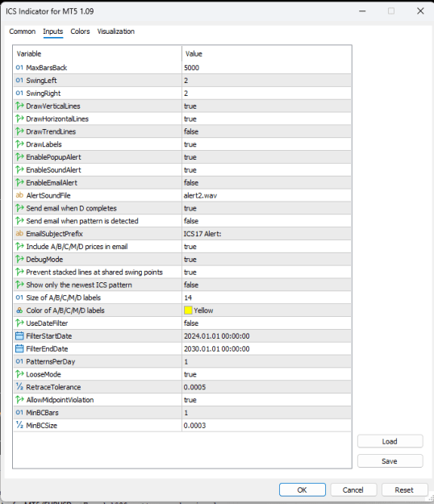
Task: Click the integer icon beside Size of A/B/C/M/D labels
Action: [x=19, y=298]
